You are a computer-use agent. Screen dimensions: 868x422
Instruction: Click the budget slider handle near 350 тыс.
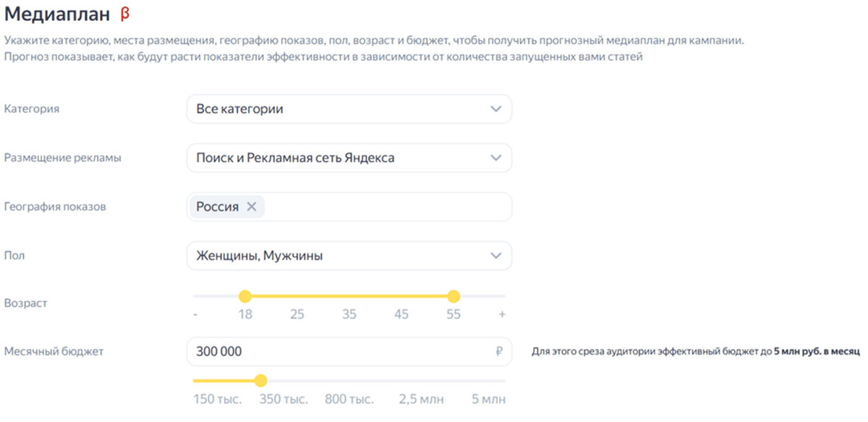261,380
